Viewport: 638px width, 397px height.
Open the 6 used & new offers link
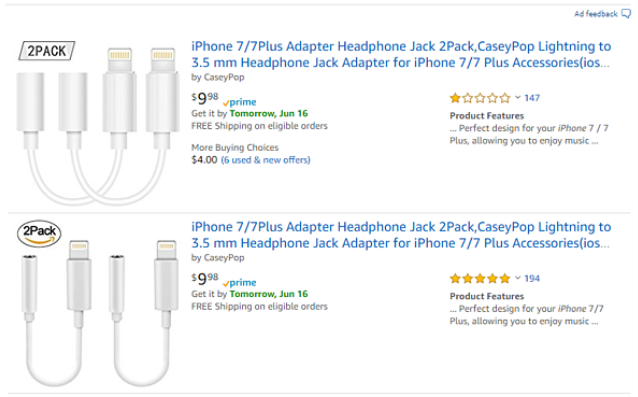266,160
